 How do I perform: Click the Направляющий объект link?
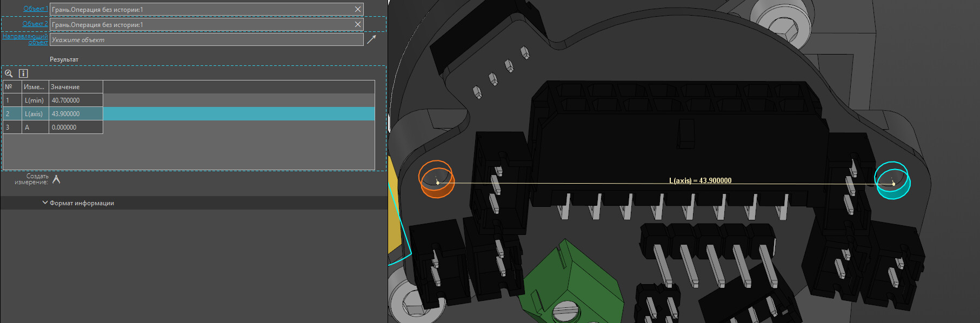[25, 39]
